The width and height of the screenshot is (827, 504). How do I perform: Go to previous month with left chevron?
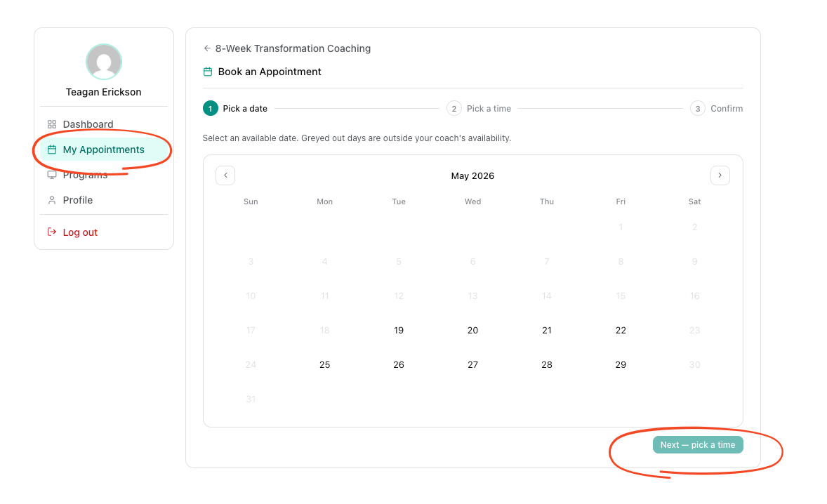(x=225, y=175)
